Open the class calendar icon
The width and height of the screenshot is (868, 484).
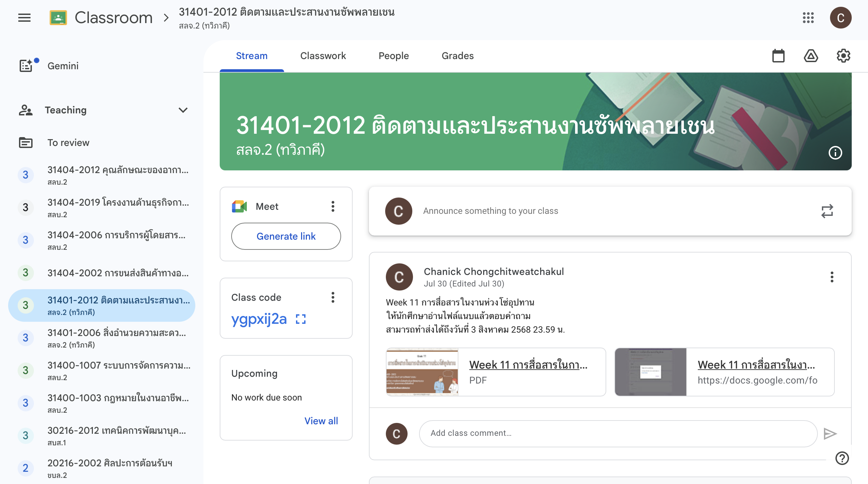pyautogui.click(x=778, y=56)
